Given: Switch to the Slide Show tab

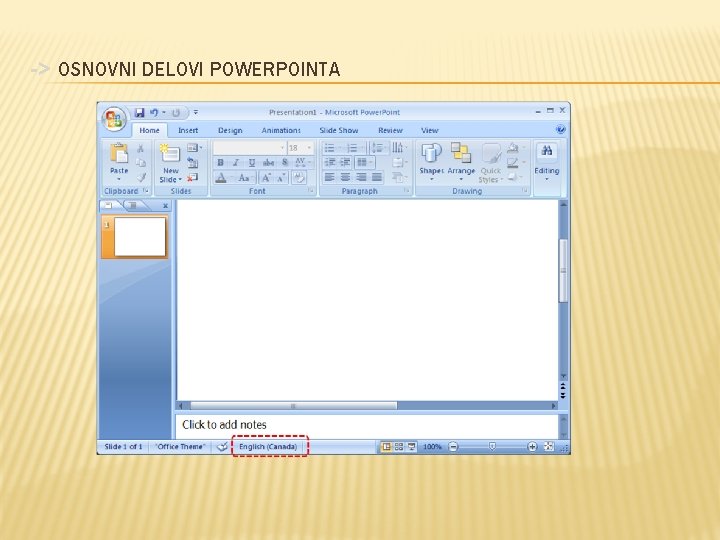Looking at the screenshot, I should pos(339,130).
